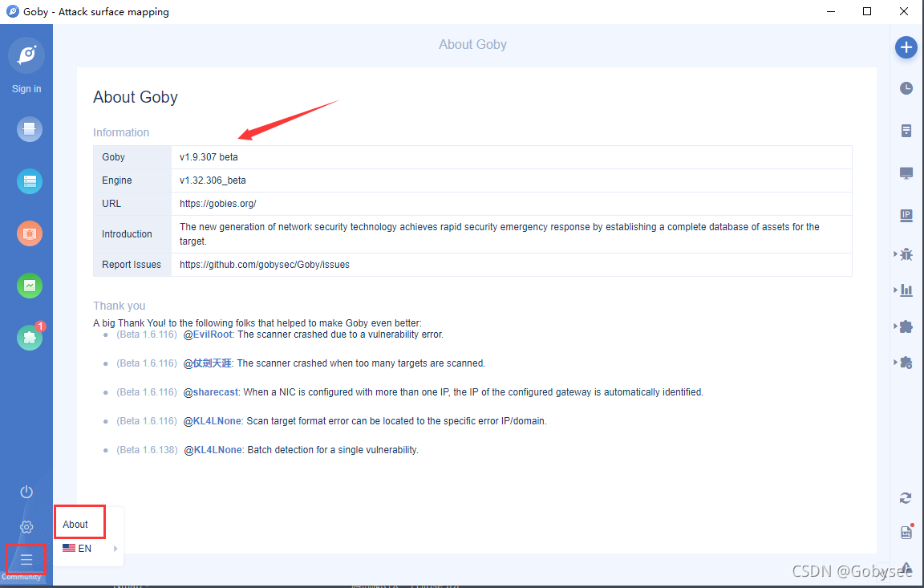
Task: Click the About Goby page title header
Action: [472, 45]
